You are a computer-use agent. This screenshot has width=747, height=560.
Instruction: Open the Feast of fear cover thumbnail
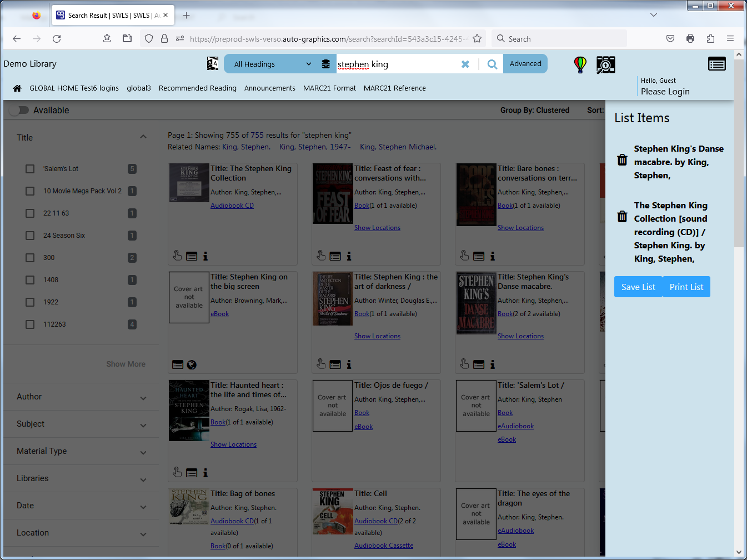click(x=333, y=194)
